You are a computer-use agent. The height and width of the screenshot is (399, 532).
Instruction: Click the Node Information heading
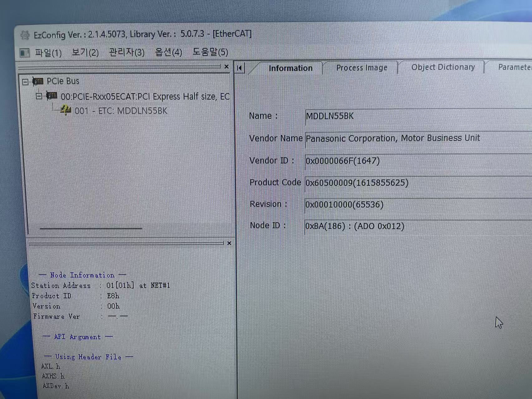point(83,275)
